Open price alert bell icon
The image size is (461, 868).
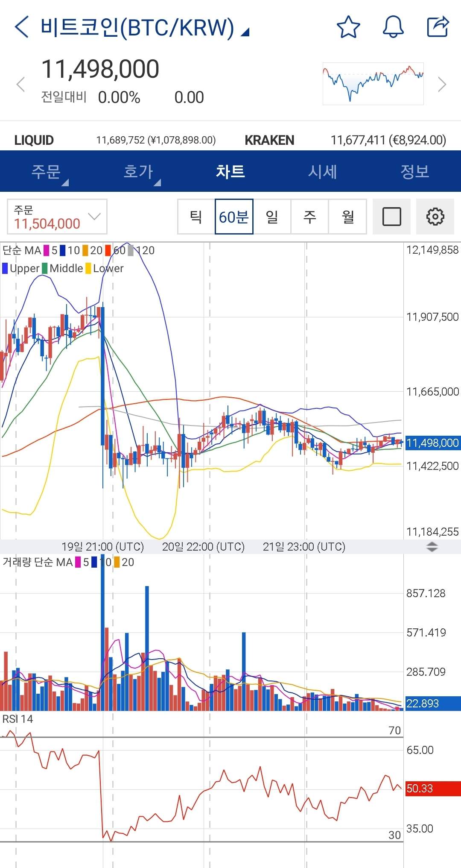pyautogui.click(x=393, y=27)
